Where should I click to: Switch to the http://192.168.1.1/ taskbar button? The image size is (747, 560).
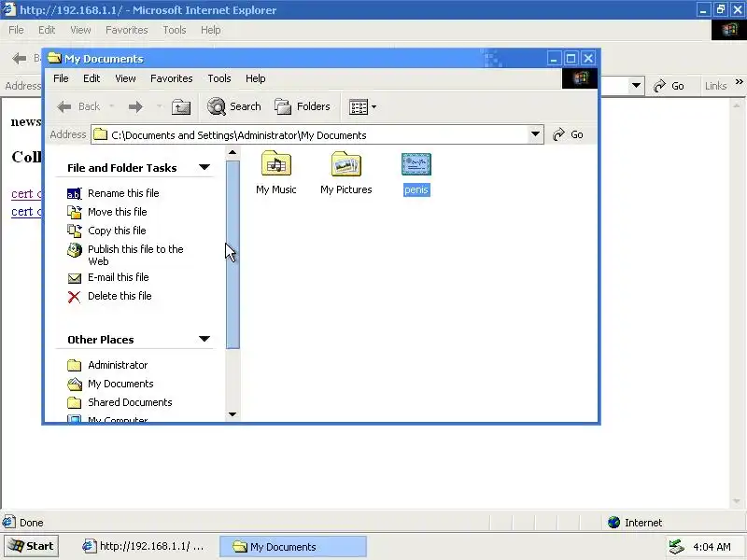144,546
